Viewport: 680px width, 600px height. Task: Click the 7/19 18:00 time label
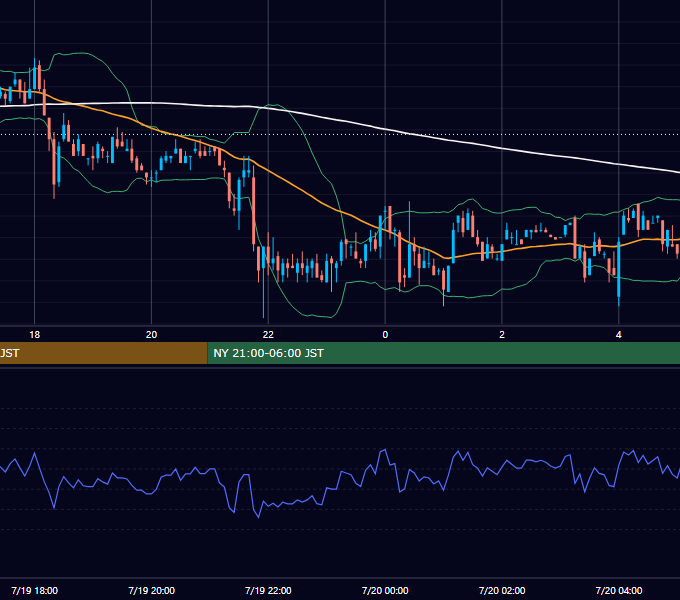pos(34,590)
